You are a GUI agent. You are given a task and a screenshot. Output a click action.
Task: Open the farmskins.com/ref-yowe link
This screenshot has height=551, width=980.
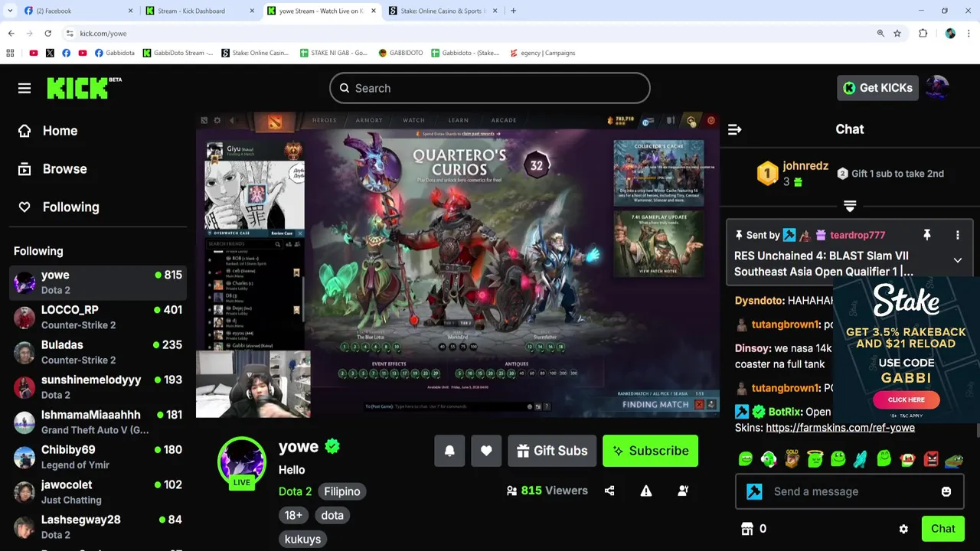(x=840, y=428)
